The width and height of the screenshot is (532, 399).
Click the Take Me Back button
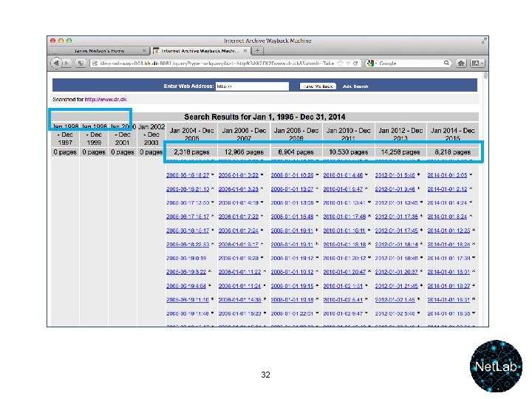tap(318, 86)
